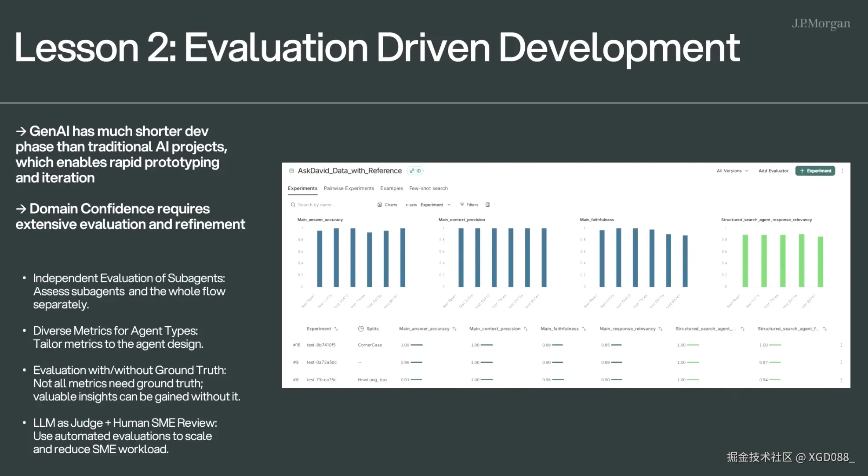Open the Filters panel
Screen dimensions: 868x476
pos(469,205)
